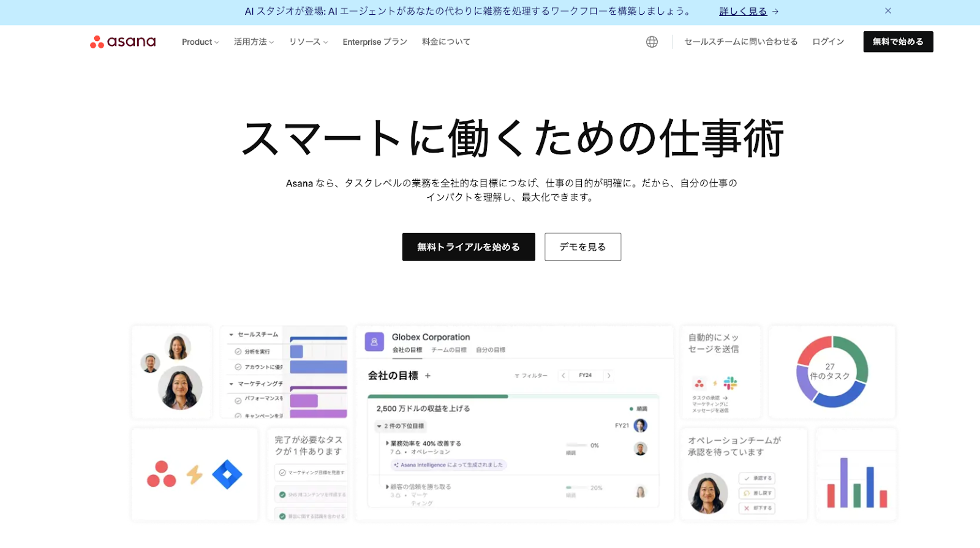Click the 差し戻す request changes button

(757, 493)
